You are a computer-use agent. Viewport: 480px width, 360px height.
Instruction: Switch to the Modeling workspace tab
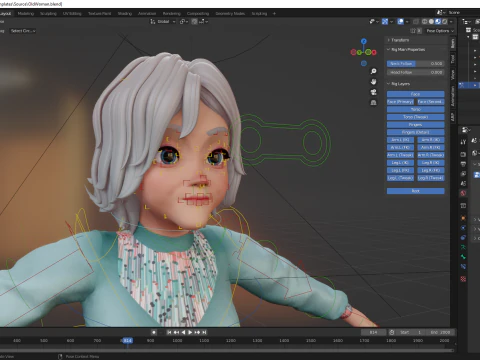26,14
